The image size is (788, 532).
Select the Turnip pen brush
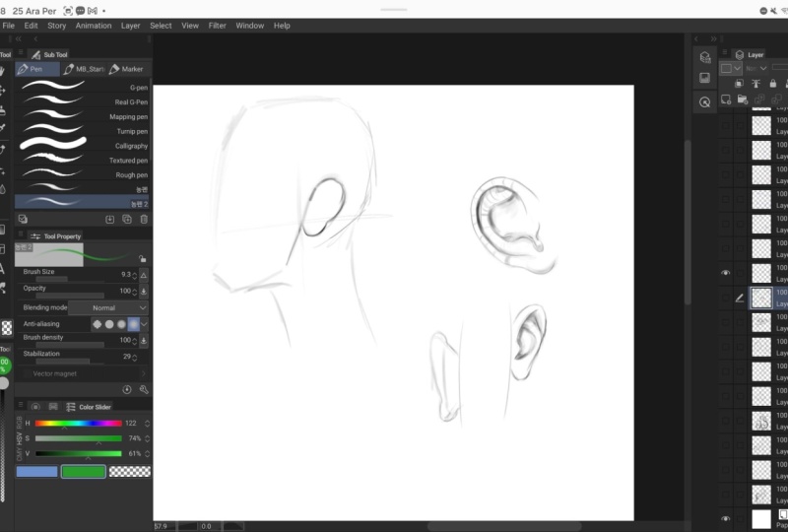(x=83, y=131)
